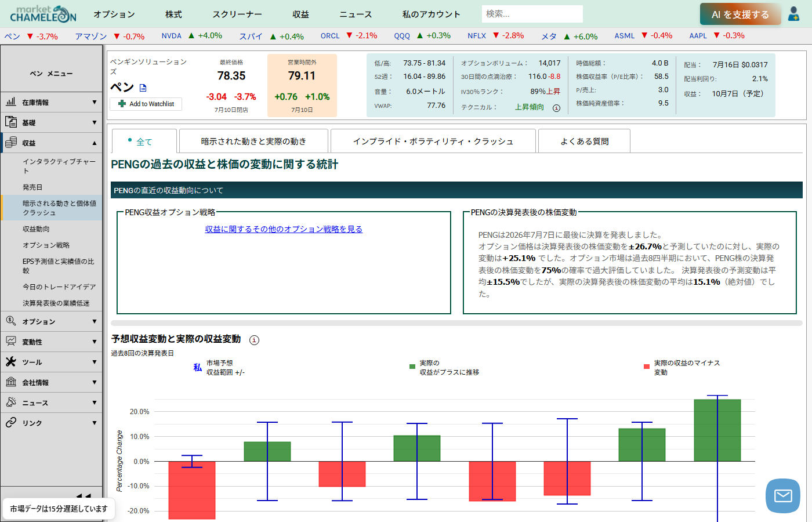Viewport: 812px width, 522px height.
Task: Collapse the 収益 sidebar section
Action: [x=95, y=143]
